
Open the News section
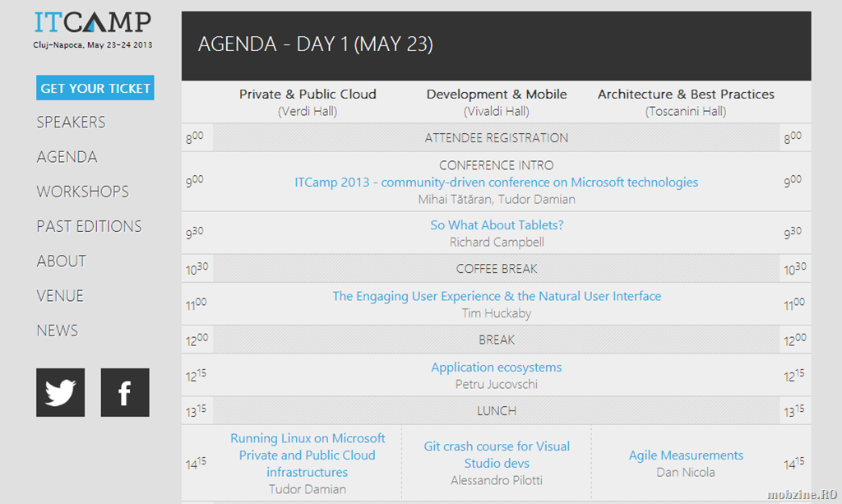click(x=58, y=331)
